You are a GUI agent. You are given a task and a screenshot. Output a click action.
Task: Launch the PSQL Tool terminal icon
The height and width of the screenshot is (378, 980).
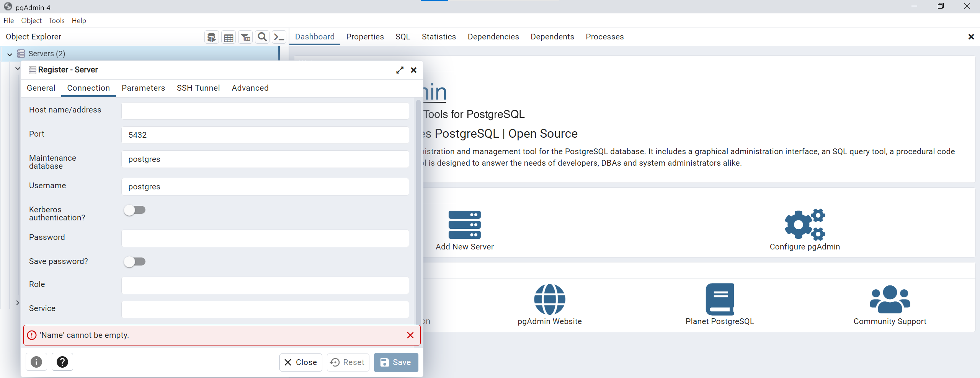(x=279, y=37)
